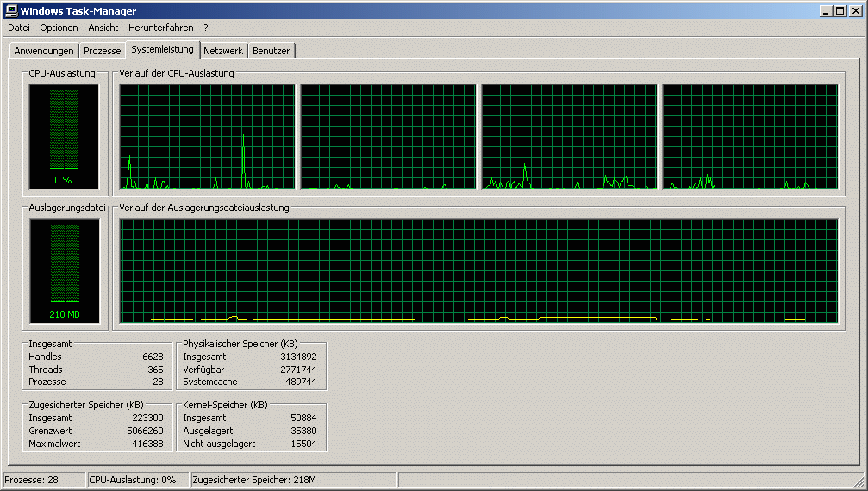
Task: Click the Threads label
Action: coord(46,370)
